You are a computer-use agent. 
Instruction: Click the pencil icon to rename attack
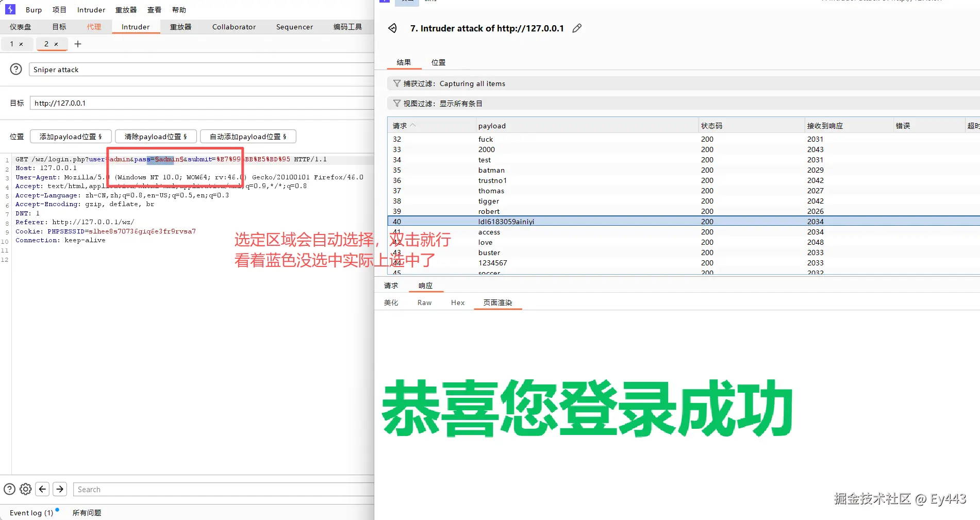click(577, 28)
